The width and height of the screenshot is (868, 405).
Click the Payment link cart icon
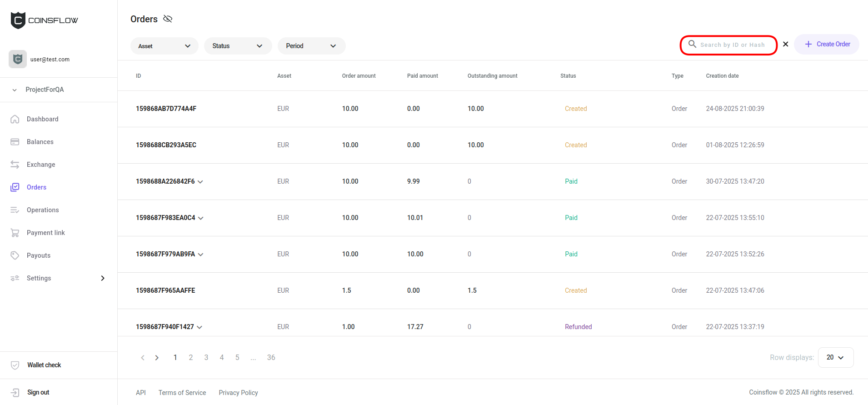[x=15, y=233]
